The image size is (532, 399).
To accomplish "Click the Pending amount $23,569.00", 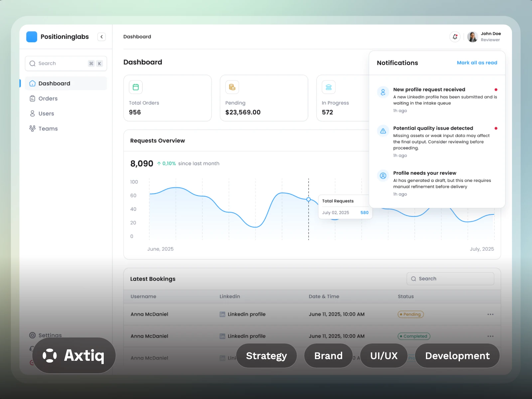I will pos(243,112).
